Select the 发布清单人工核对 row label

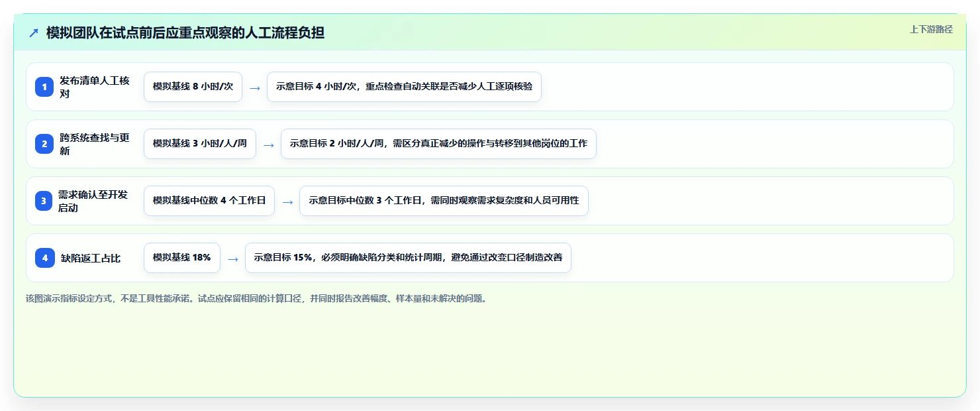pos(95,87)
